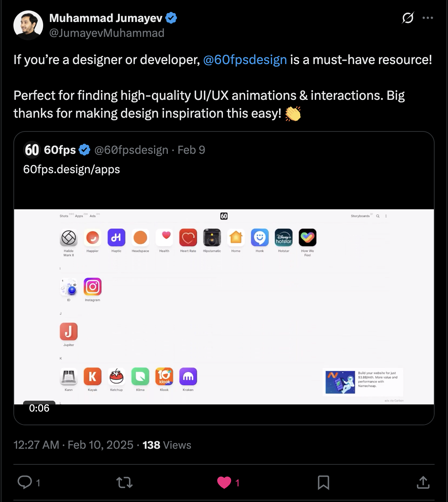Viewport: 448px width, 502px height.
Task: Click the repost arrows icon
Action: (124, 483)
